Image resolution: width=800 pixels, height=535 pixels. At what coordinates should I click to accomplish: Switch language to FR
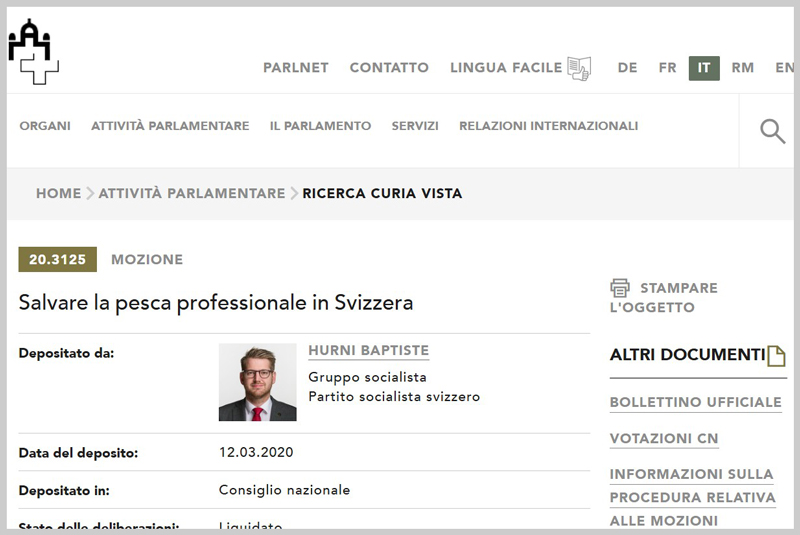pos(667,68)
